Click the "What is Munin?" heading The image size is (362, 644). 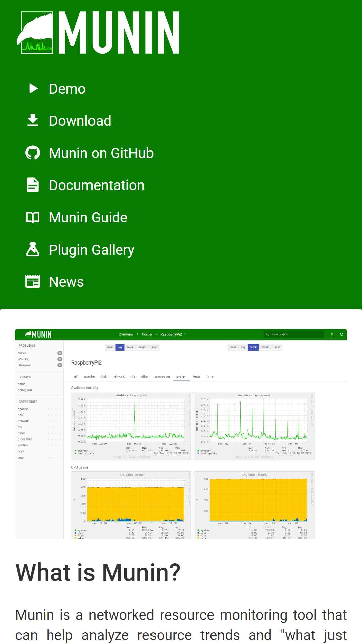(x=98, y=572)
